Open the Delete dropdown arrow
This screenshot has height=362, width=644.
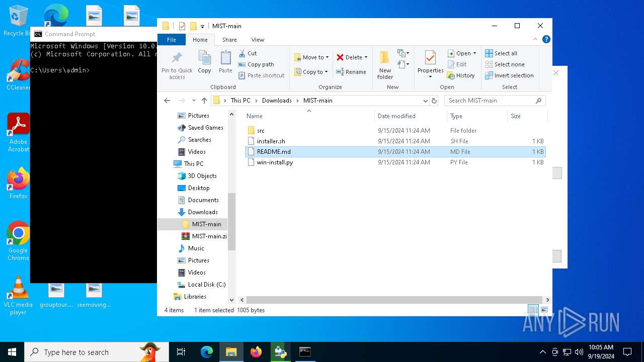pyautogui.click(x=366, y=57)
